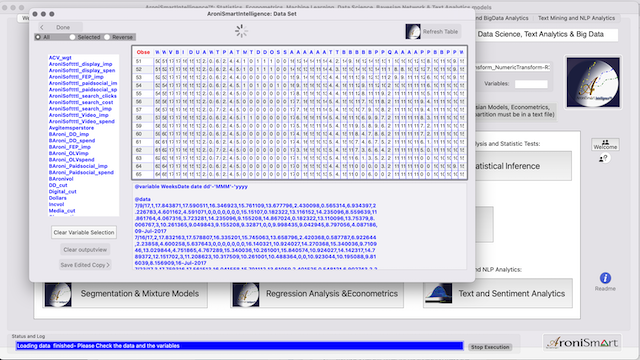
Task: Select BAroni_FEP_imp variable
Action: (x=70, y=147)
